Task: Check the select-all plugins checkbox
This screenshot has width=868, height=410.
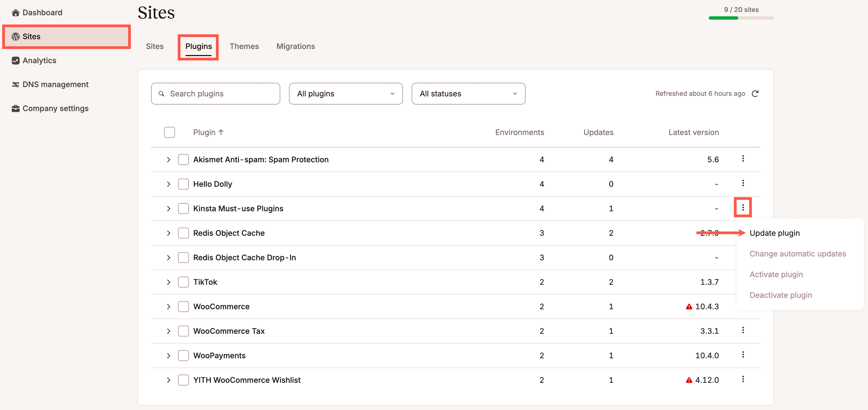Action: pyautogui.click(x=170, y=132)
